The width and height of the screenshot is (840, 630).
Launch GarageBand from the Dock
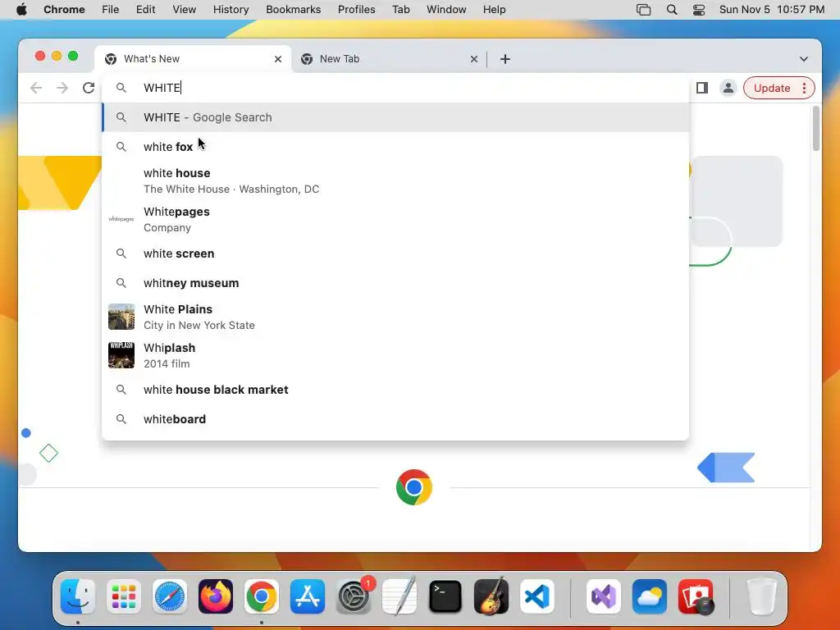pos(491,596)
